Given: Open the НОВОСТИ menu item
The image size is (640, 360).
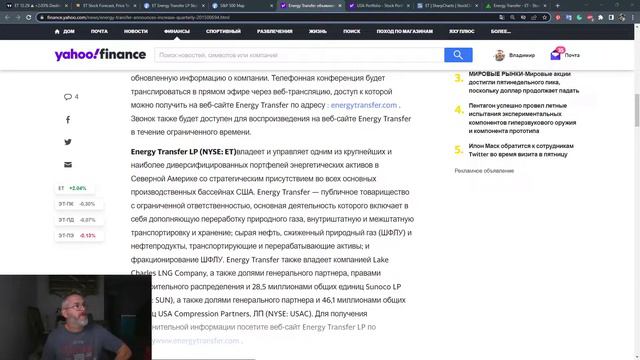Looking at the screenshot, I should pyautogui.click(x=136, y=31).
